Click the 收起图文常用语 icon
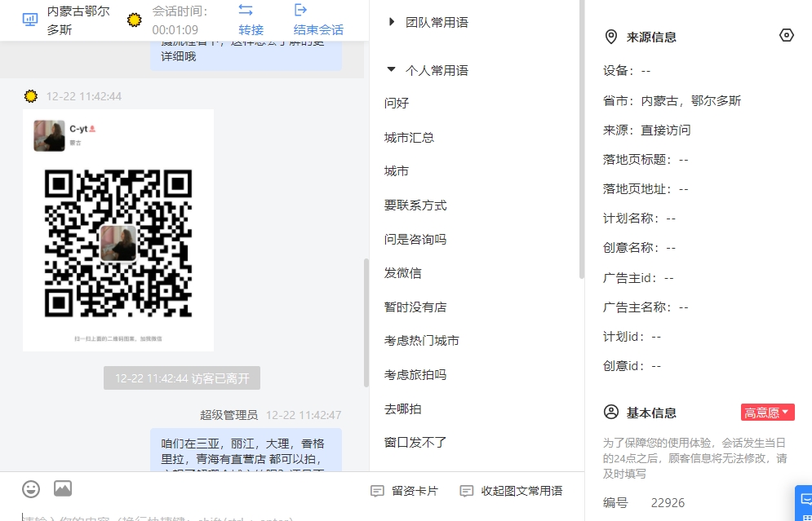The height and width of the screenshot is (521, 812). point(467,491)
